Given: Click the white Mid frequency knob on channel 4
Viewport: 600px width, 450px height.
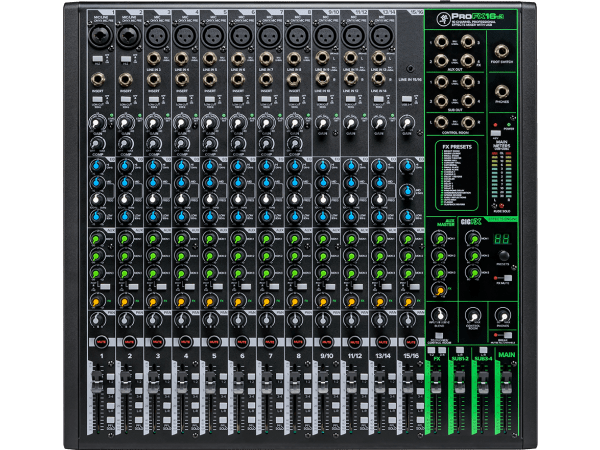Looking at the screenshot, I should click(x=181, y=199).
